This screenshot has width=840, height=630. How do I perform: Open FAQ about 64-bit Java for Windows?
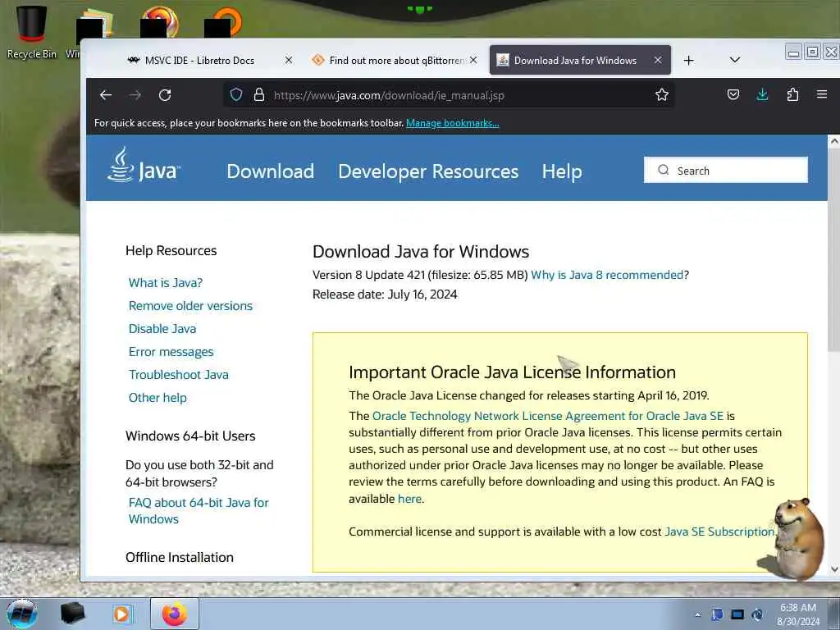click(199, 510)
